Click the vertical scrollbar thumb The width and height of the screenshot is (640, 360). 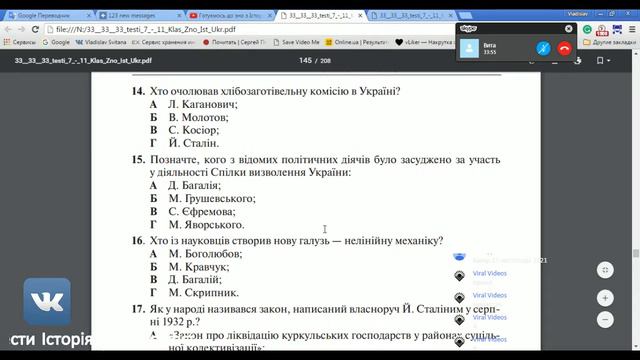pyautogui.click(x=636, y=253)
